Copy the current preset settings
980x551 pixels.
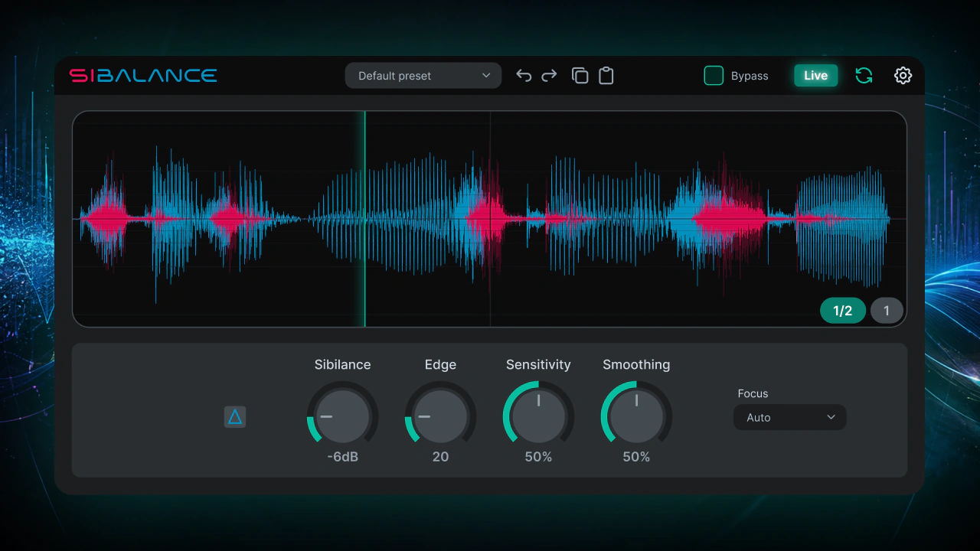(580, 76)
